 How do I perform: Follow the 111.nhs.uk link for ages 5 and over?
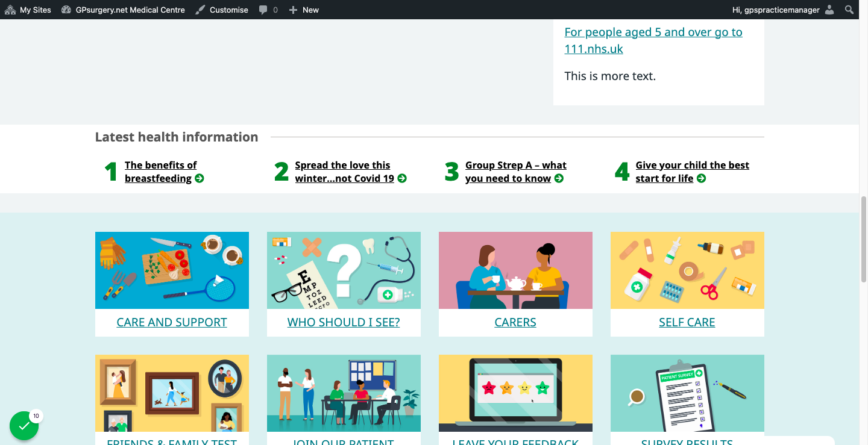tap(653, 40)
